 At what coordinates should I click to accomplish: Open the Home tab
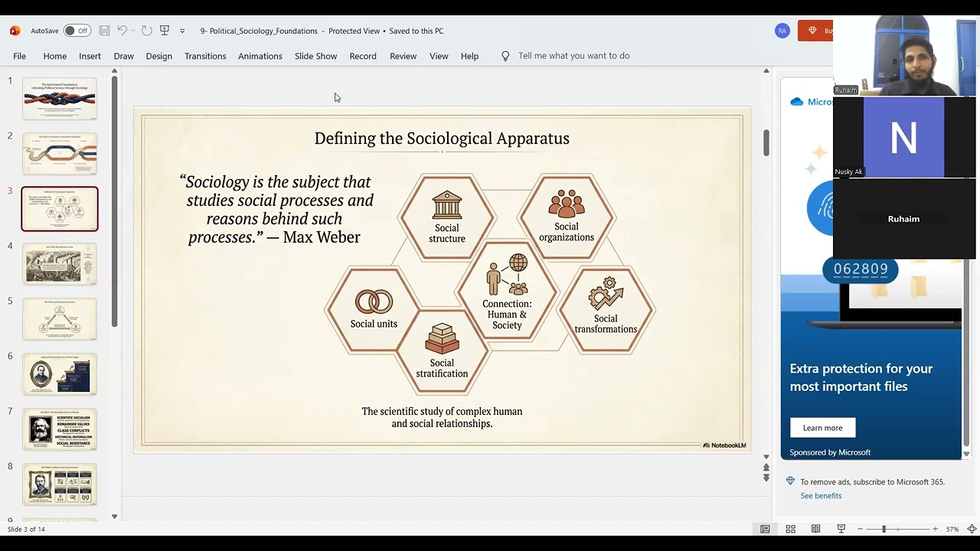point(55,56)
